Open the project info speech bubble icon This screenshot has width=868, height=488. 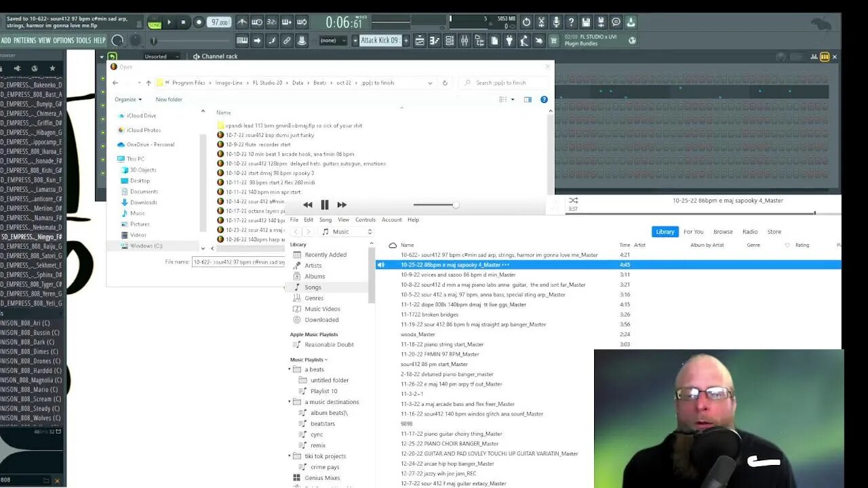616,22
